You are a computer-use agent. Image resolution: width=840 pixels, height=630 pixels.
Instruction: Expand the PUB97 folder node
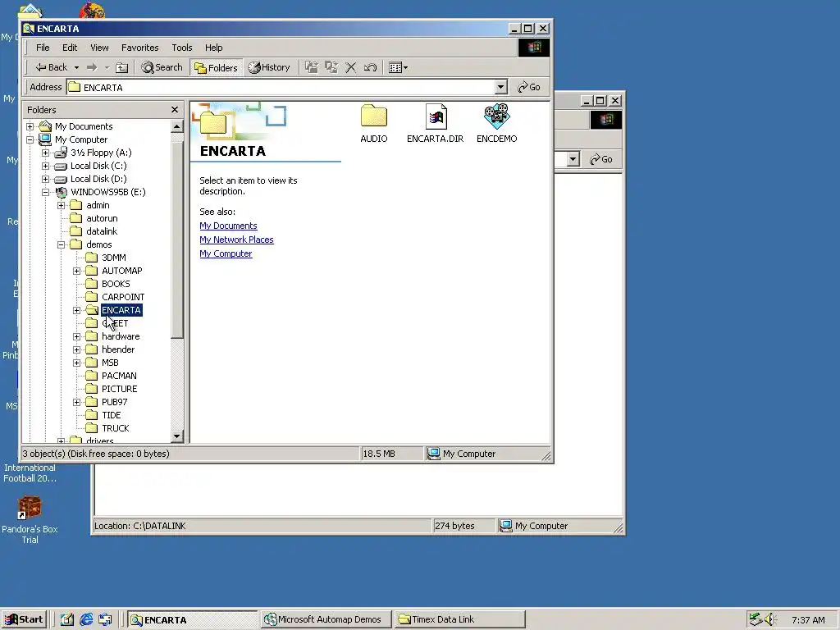pyautogui.click(x=76, y=402)
